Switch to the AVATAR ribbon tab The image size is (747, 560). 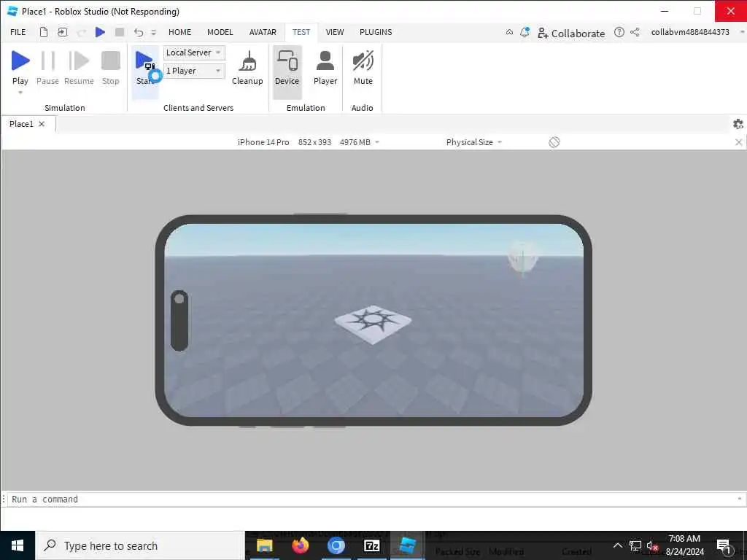coord(263,32)
